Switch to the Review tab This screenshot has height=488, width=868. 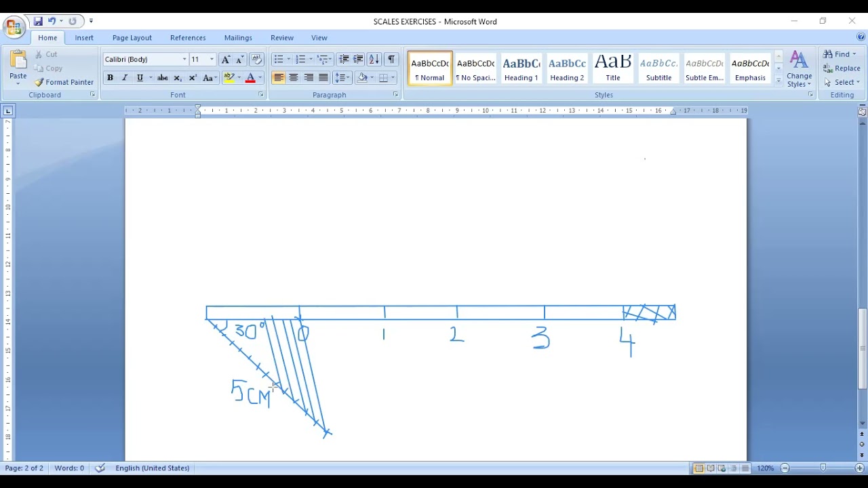click(x=282, y=38)
